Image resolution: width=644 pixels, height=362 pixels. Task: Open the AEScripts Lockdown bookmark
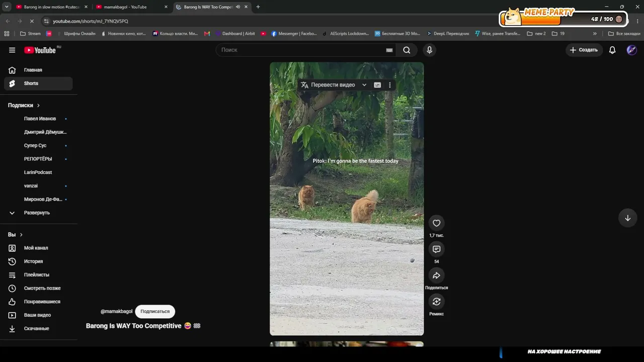click(346, 34)
